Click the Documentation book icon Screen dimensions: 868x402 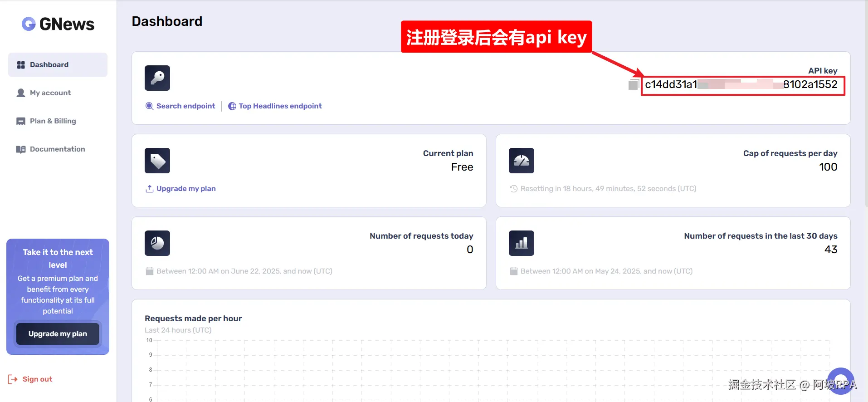coord(21,149)
